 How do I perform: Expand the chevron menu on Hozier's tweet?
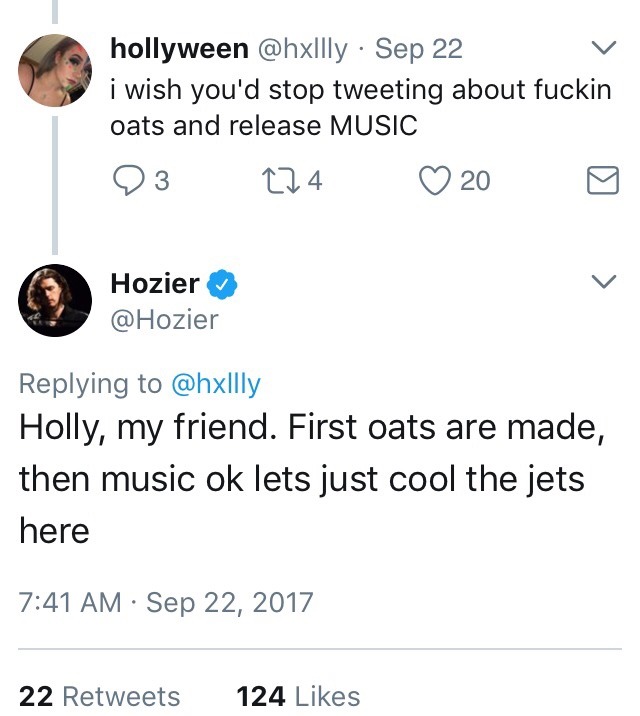(x=603, y=283)
